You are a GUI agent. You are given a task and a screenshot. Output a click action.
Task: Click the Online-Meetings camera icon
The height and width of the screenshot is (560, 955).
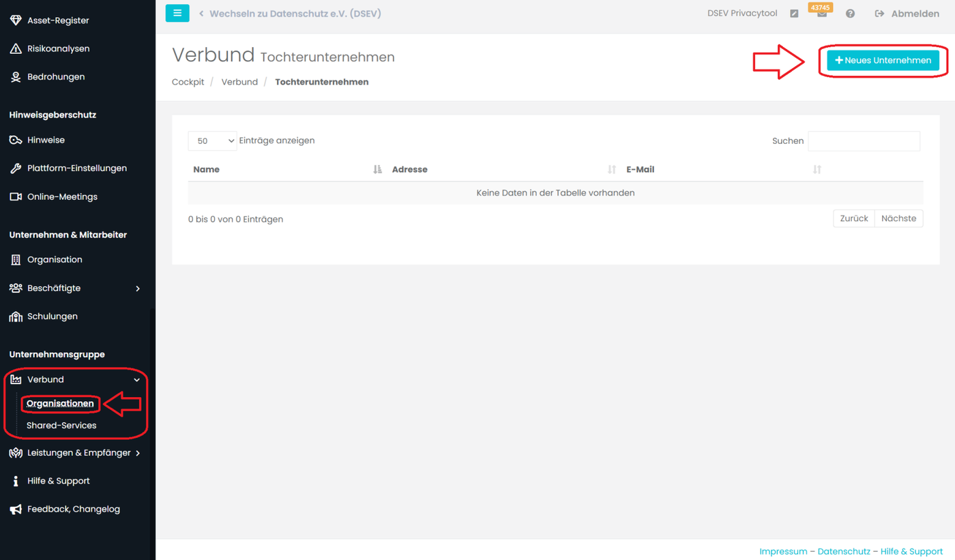(x=16, y=196)
